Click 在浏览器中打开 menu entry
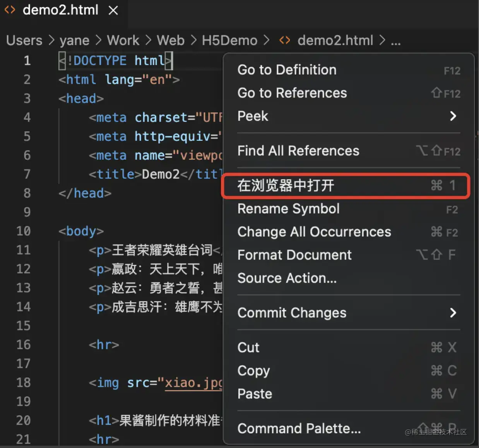Screen dimensions: 479x448 click(286, 186)
